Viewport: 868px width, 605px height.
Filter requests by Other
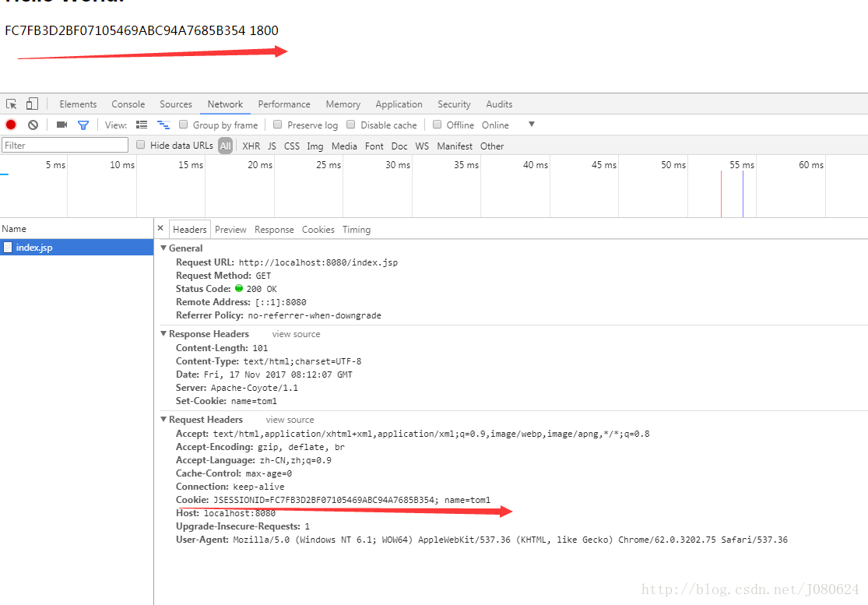coord(492,146)
